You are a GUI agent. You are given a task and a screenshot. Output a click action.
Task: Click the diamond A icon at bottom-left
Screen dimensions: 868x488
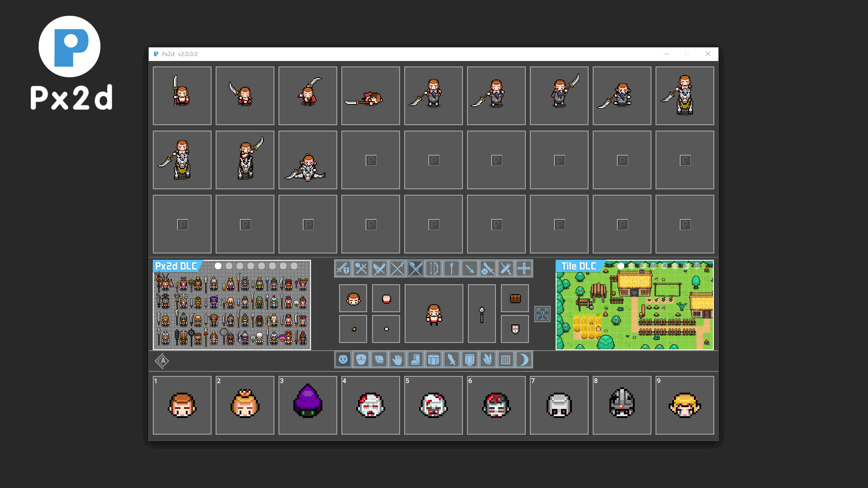(162, 361)
